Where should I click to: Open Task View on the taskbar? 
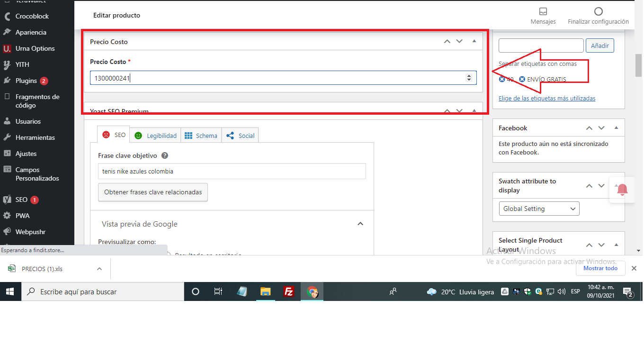point(218,291)
